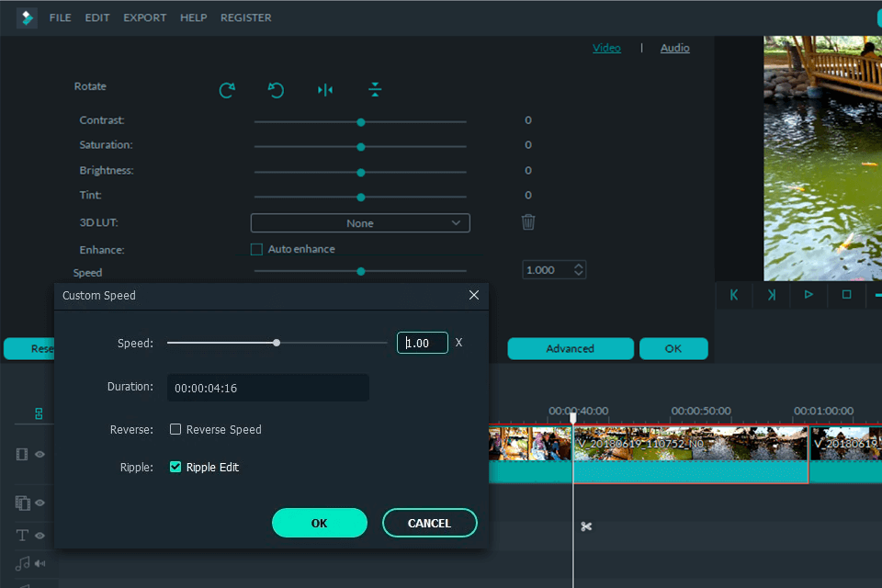The height and width of the screenshot is (588, 882).
Task: Select the last clip V_20180619 at timeline end
Action: point(845,454)
